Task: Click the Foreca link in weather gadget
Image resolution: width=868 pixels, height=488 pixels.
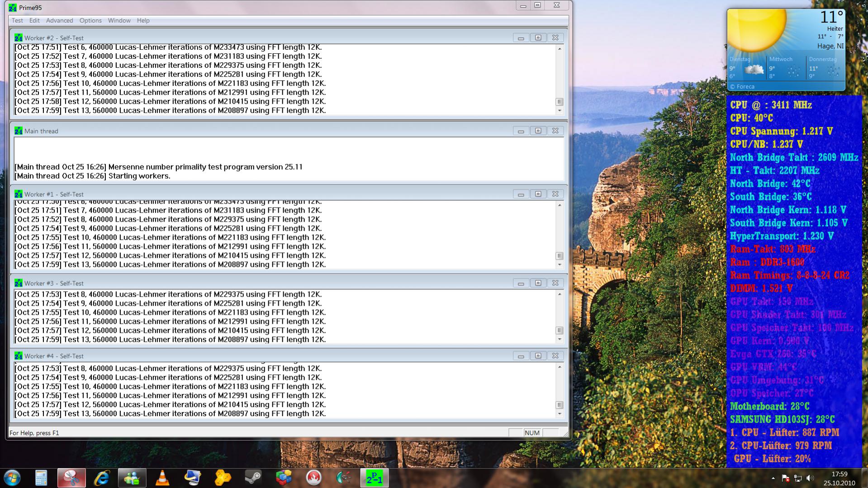Action: click(x=742, y=86)
